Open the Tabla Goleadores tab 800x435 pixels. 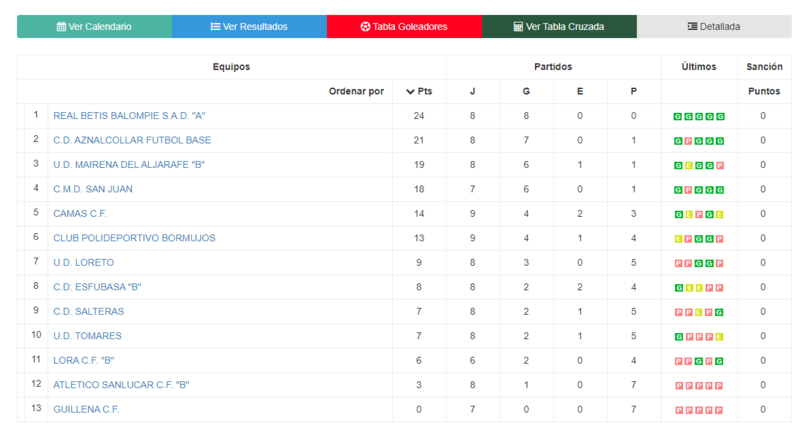coord(404,27)
